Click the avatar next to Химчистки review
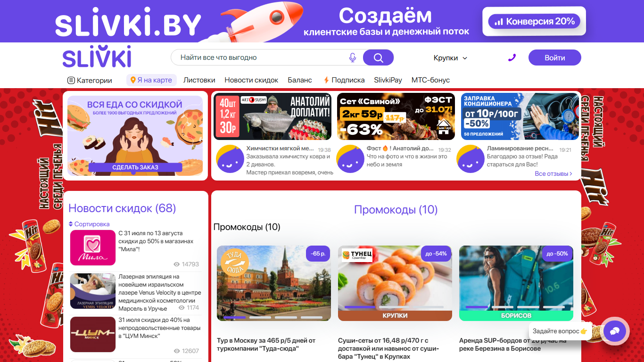 pos(230,159)
